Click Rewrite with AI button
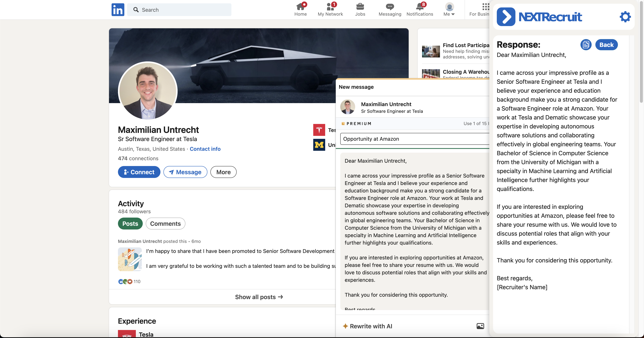This screenshot has height=338, width=644. tap(367, 326)
